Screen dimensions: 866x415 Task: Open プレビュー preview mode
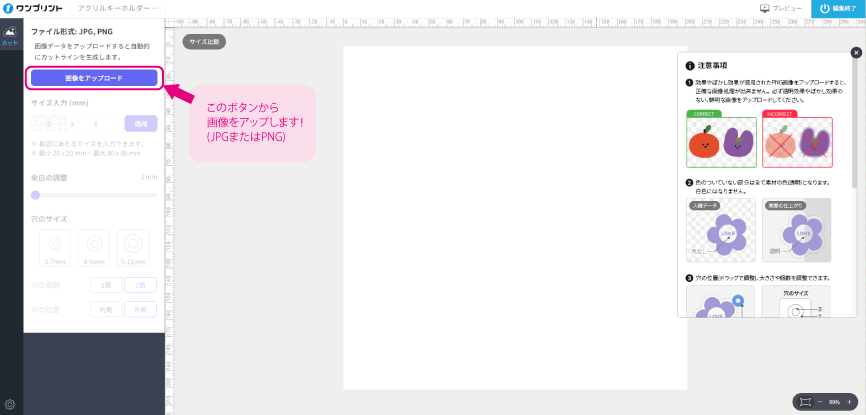pos(782,8)
